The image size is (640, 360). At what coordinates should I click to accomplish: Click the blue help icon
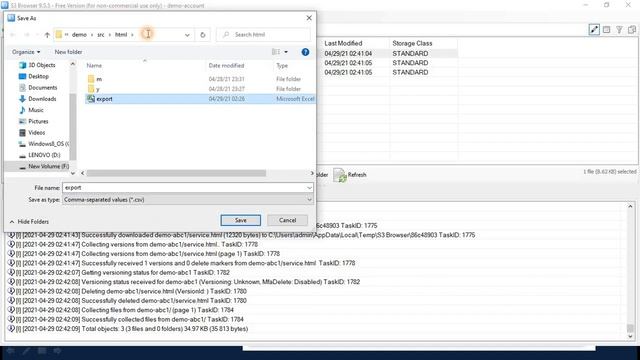305,52
